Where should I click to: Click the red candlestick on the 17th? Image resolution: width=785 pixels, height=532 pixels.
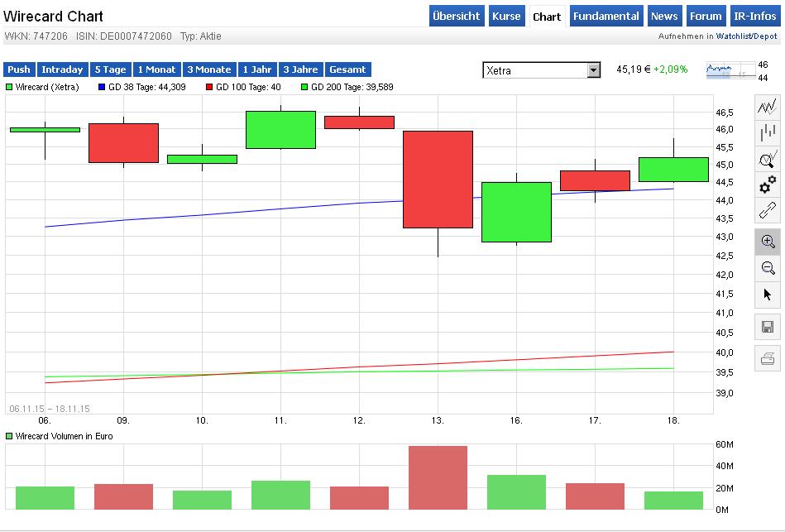click(x=596, y=180)
